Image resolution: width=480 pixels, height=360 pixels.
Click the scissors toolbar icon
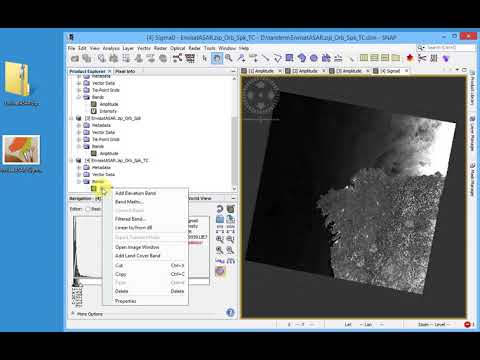click(x=422, y=58)
